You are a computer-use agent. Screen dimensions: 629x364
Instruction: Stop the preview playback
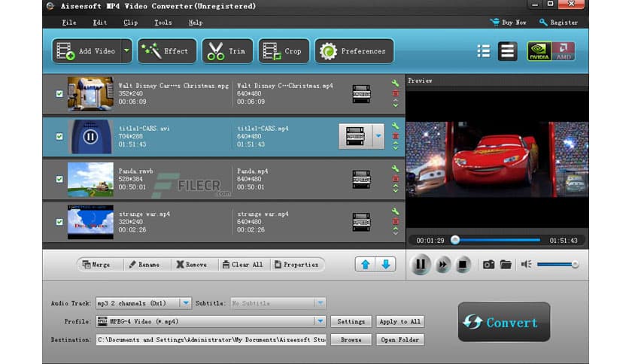click(x=463, y=265)
